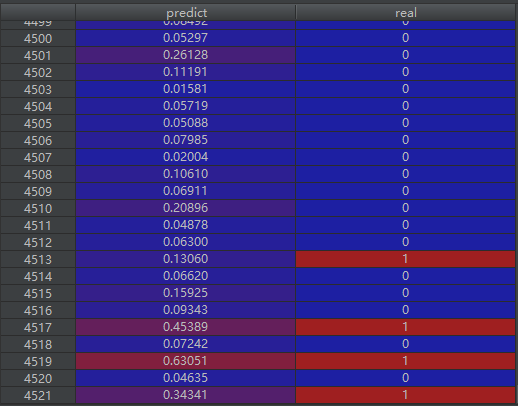Select row header 4504
The image size is (518, 406).
pos(38,106)
